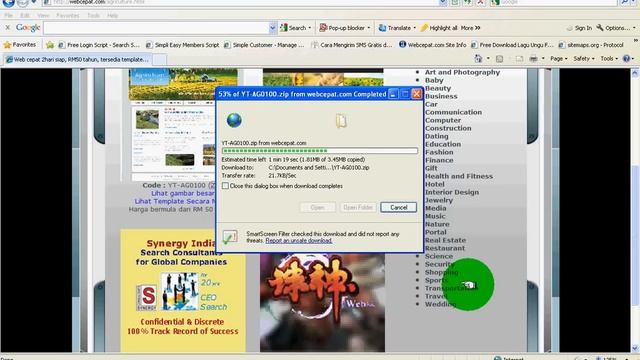The image size is (640, 360).
Task: Click the Help question mark icon
Action: (627, 59)
